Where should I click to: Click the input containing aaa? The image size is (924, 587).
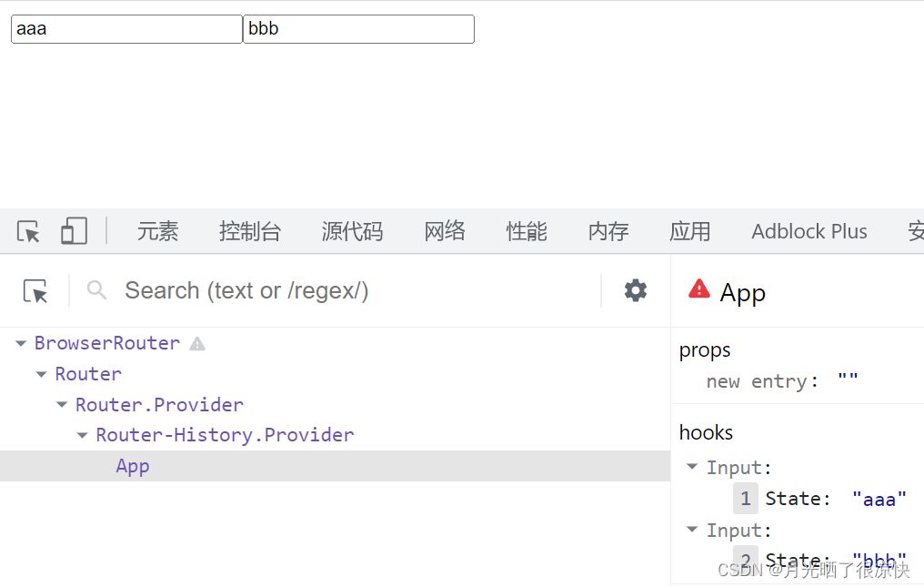click(126, 29)
